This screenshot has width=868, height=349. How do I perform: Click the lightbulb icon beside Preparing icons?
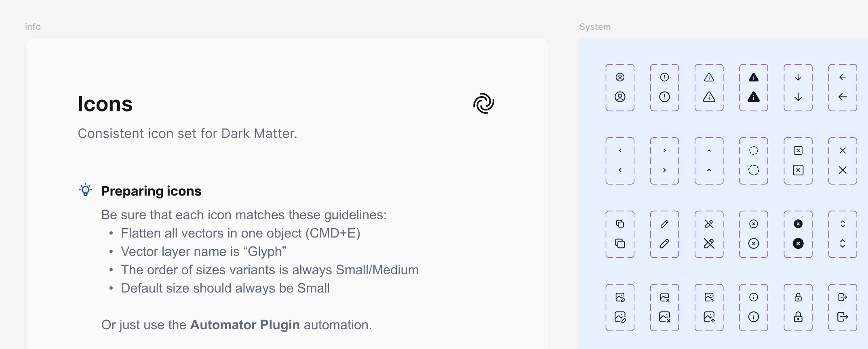85,190
